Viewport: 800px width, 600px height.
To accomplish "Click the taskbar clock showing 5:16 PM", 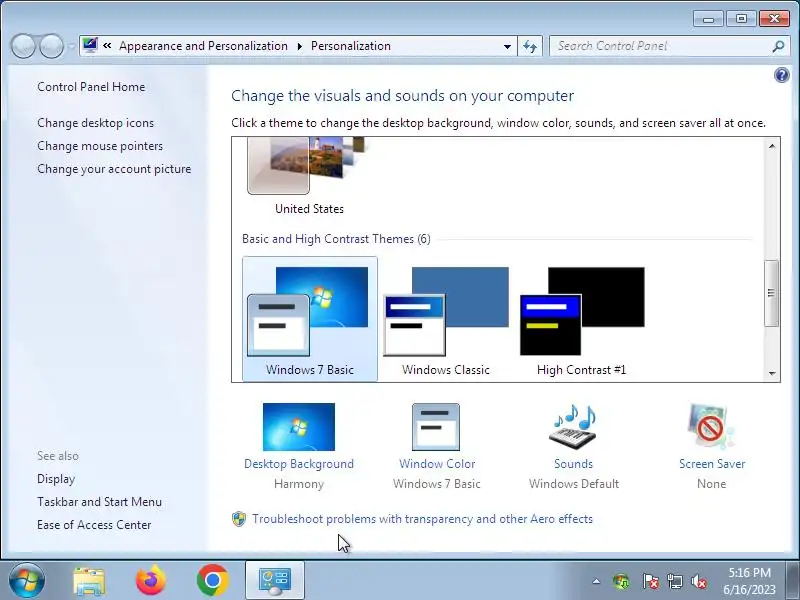I will (749, 581).
